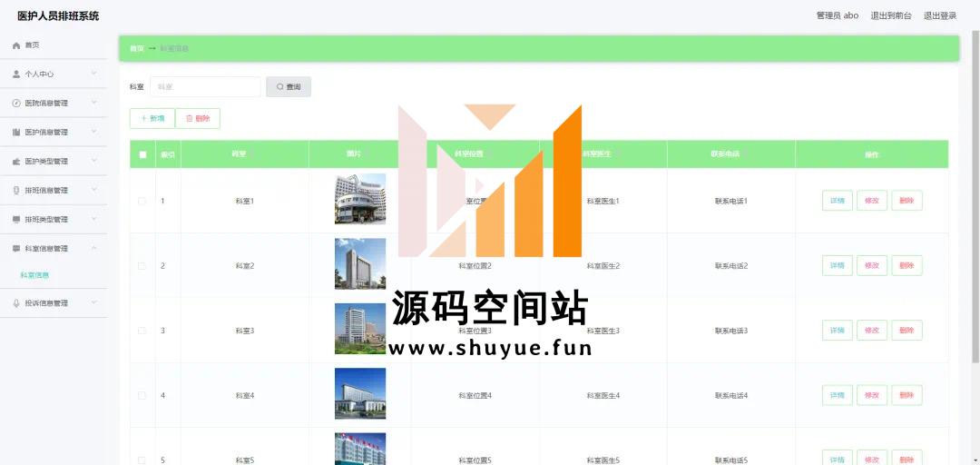The height and width of the screenshot is (465, 980).
Task: Check the checkbox for row 科室2
Action: 142,266
